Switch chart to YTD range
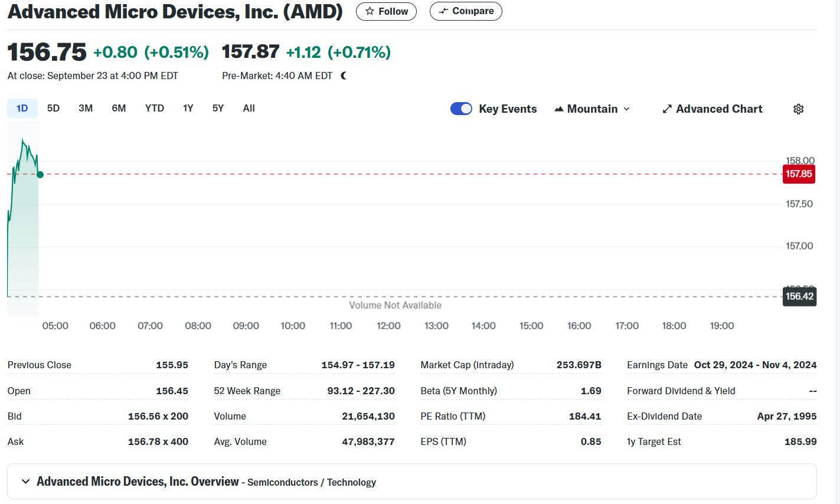 [155, 108]
